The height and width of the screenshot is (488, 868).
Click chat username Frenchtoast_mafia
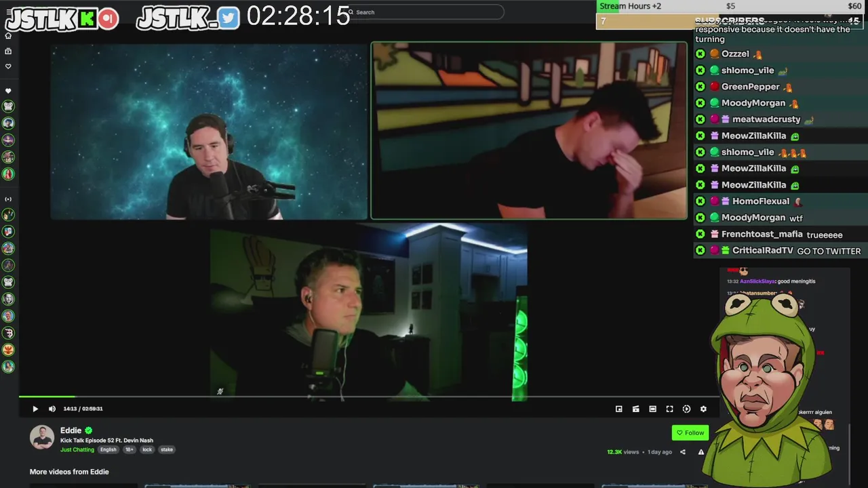762,235
